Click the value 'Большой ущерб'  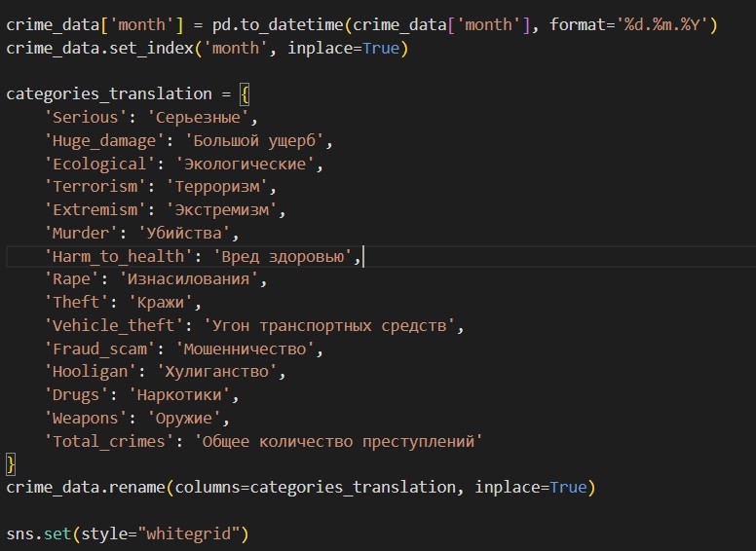[x=254, y=140]
